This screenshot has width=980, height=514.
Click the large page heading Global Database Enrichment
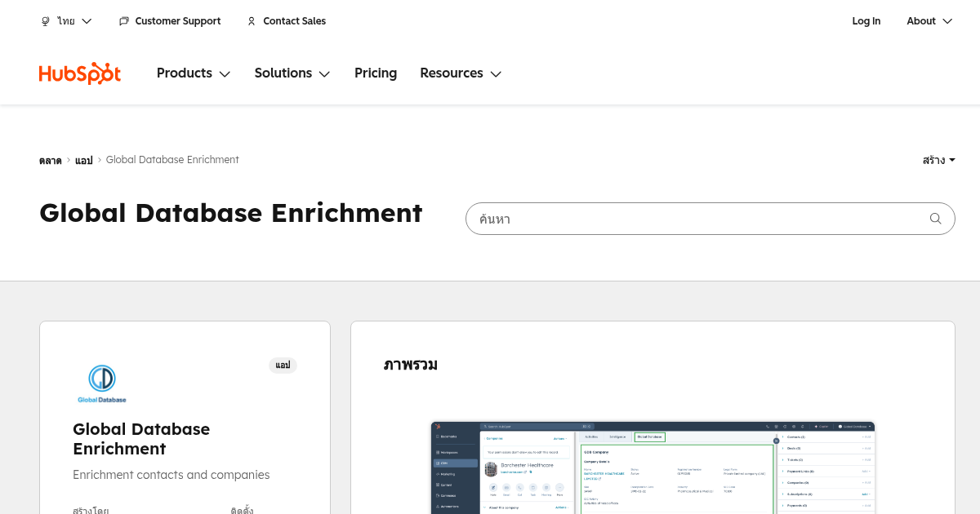click(x=231, y=213)
